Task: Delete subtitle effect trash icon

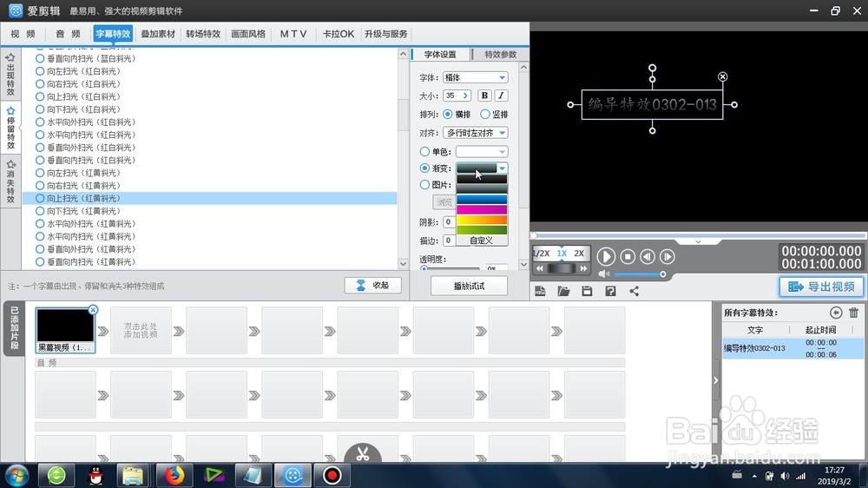Action: point(853,313)
